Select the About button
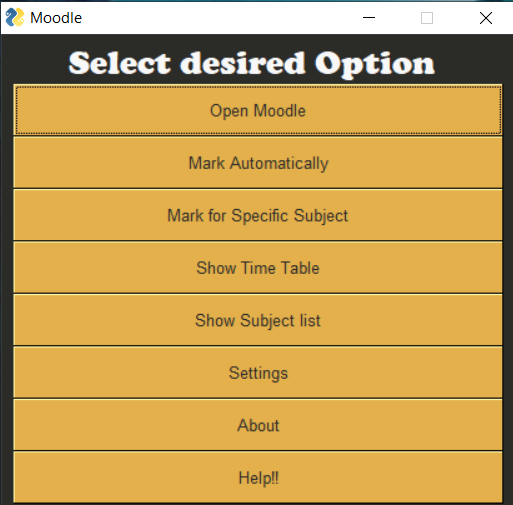513x505 pixels. (258, 425)
